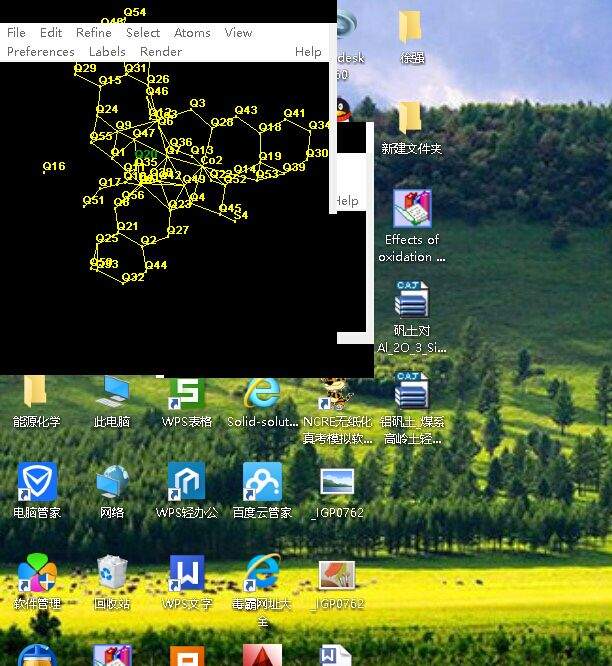Viewport: 612px width, 666px height.
Task: Select the Q44 peak label
Action: coord(156,265)
